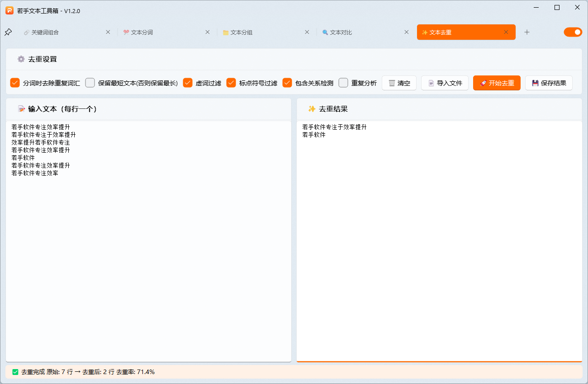Click the gear icon beside 去重设置
This screenshot has height=384, width=588.
(x=21, y=59)
